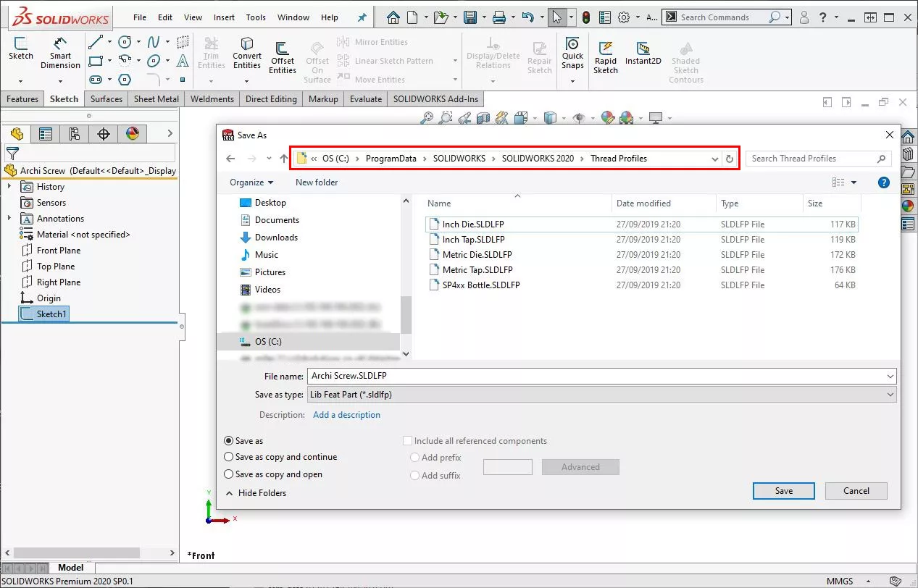Click the Help icon in Save As dialog
Viewport: 918px width, 588px height.
[883, 182]
